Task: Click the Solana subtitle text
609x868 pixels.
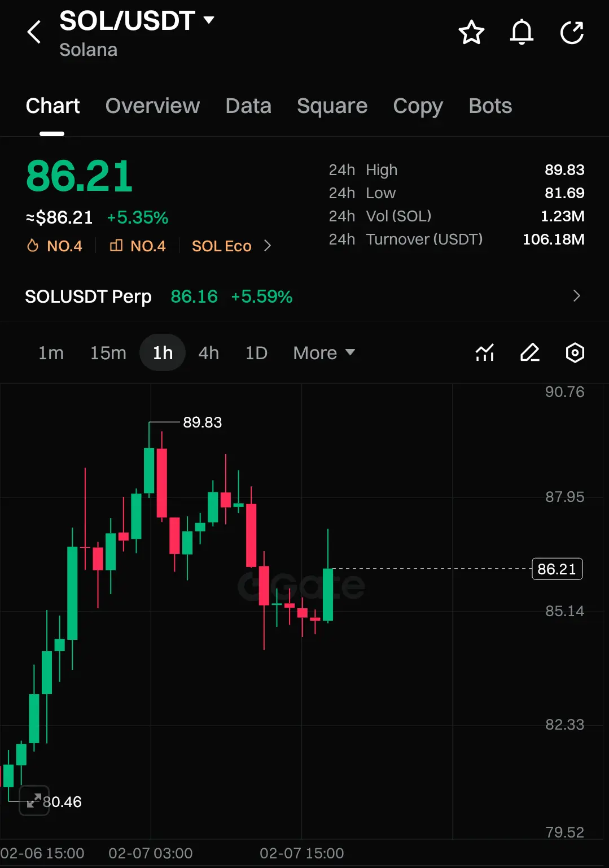Action: click(x=88, y=50)
